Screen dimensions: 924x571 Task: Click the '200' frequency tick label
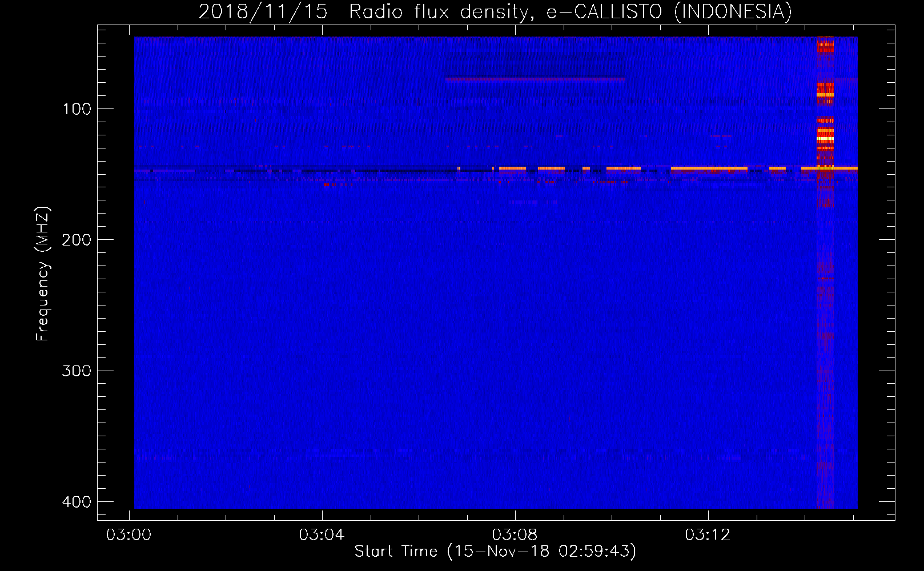click(77, 240)
